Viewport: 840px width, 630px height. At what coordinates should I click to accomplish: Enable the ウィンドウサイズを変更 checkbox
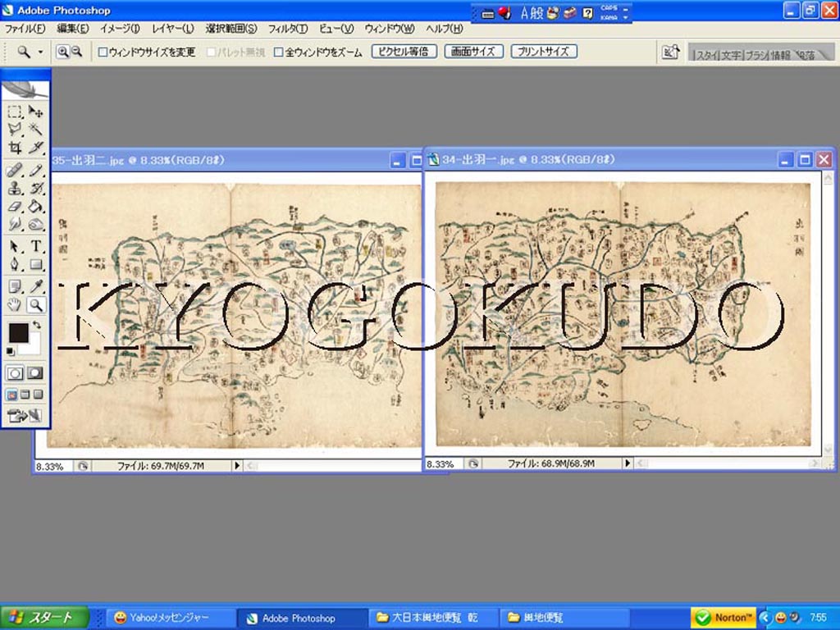pyautogui.click(x=103, y=52)
